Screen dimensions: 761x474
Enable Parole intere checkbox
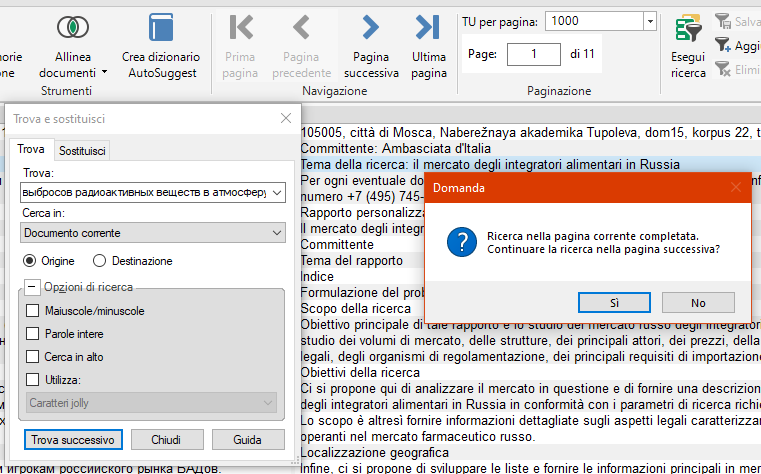pos(33,334)
